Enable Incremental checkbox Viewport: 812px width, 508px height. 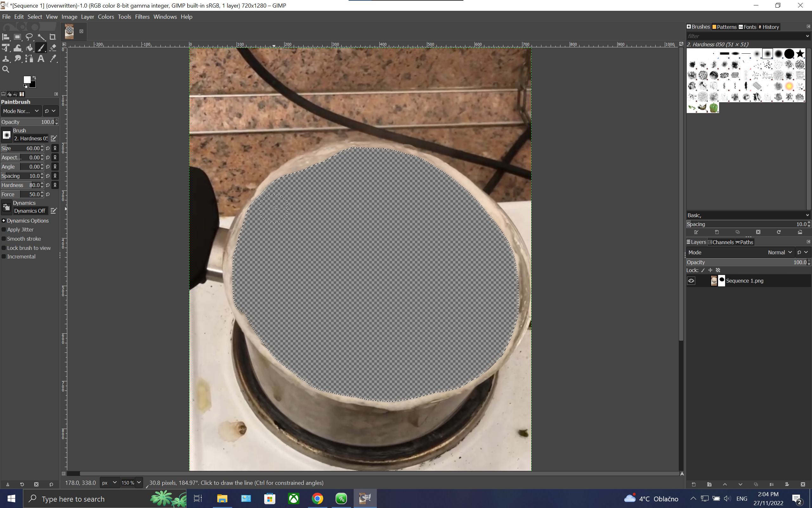(4, 256)
